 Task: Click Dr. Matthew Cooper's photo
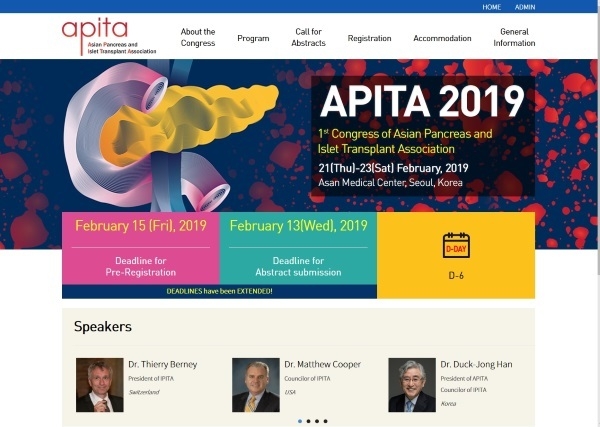click(256, 385)
